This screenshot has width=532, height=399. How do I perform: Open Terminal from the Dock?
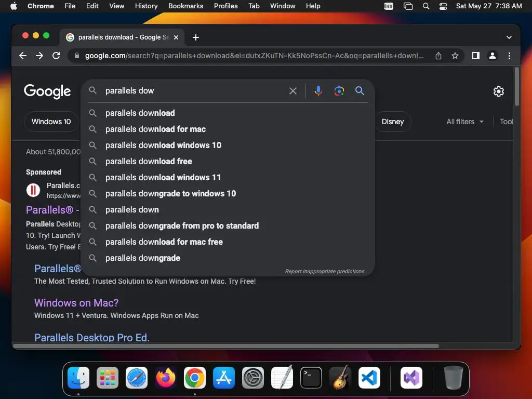click(x=311, y=378)
